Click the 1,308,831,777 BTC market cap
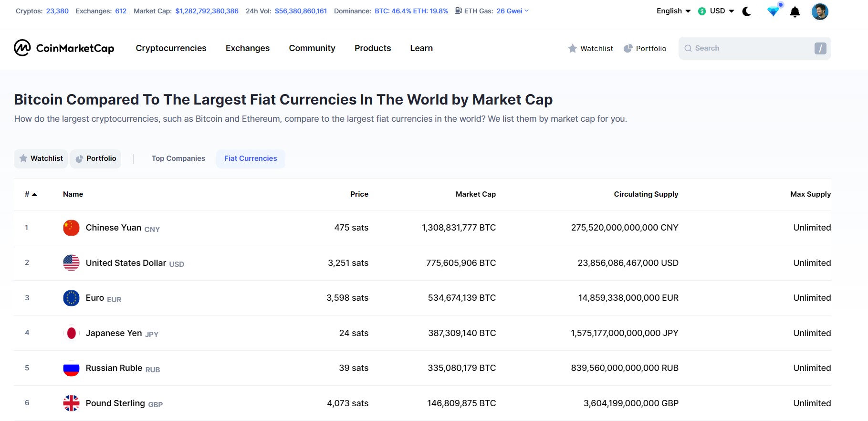This screenshot has width=868, height=421. 459,228
